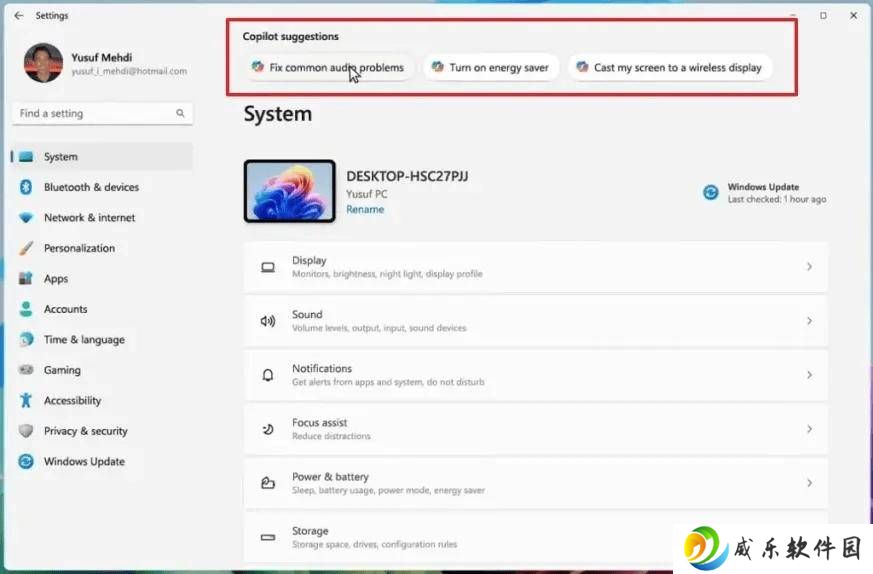Choose the Fix common audio problems suggestion
Viewport: 873px width, 574px height.
(330, 67)
